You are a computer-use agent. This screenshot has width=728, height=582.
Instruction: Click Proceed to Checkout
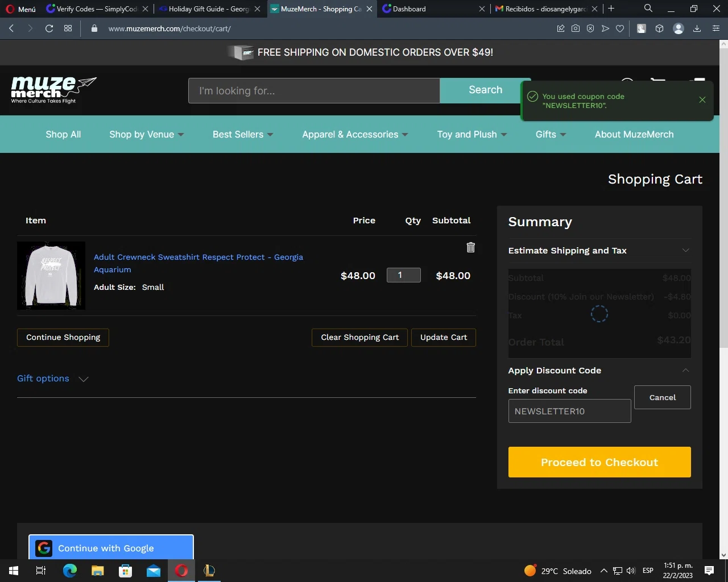599,462
